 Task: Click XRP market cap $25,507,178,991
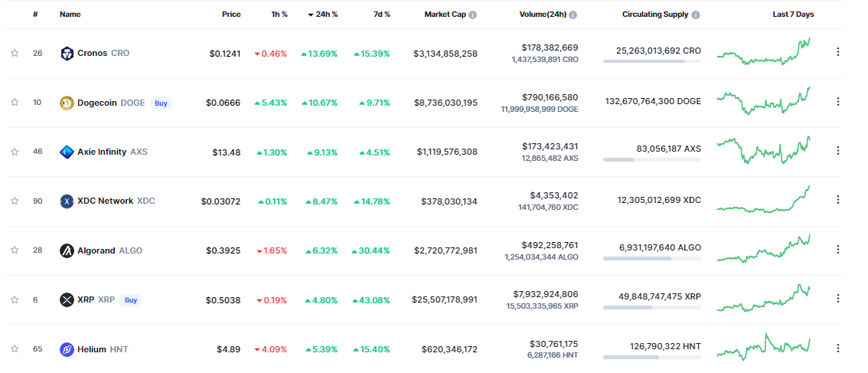pyautogui.click(x=445, y=299)
